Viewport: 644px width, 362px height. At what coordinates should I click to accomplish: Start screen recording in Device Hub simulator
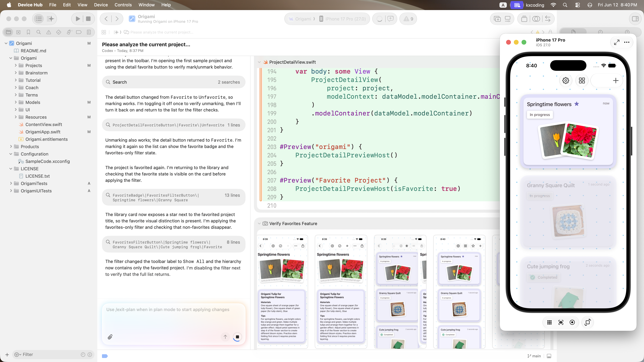pyautogui.click(x=572, y=322)
